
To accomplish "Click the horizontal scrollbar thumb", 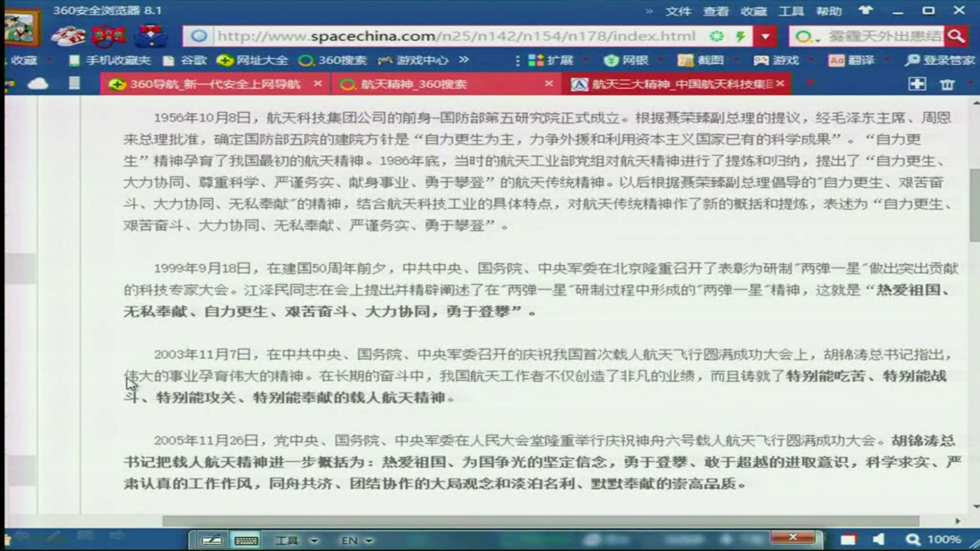I will (541, 521).
